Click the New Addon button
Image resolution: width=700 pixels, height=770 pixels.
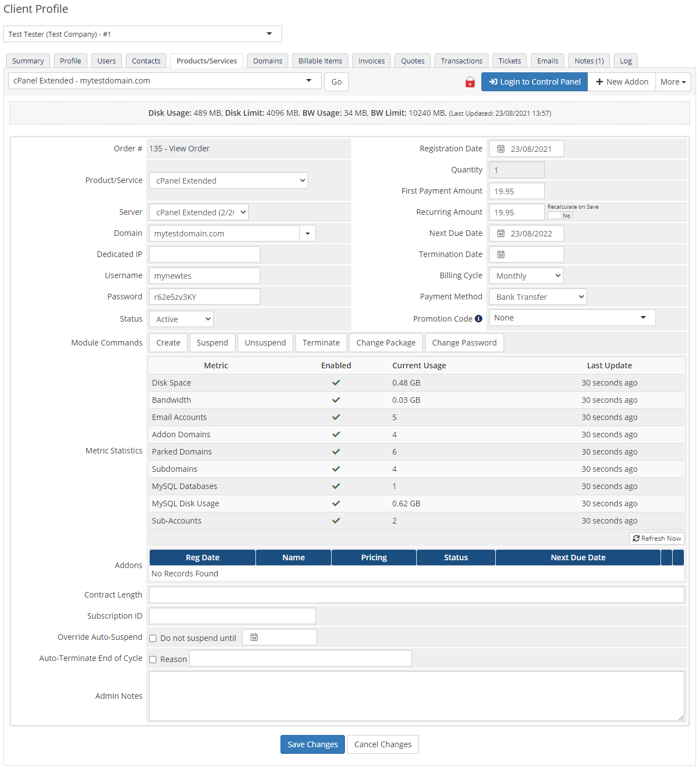tap(622, 82)
